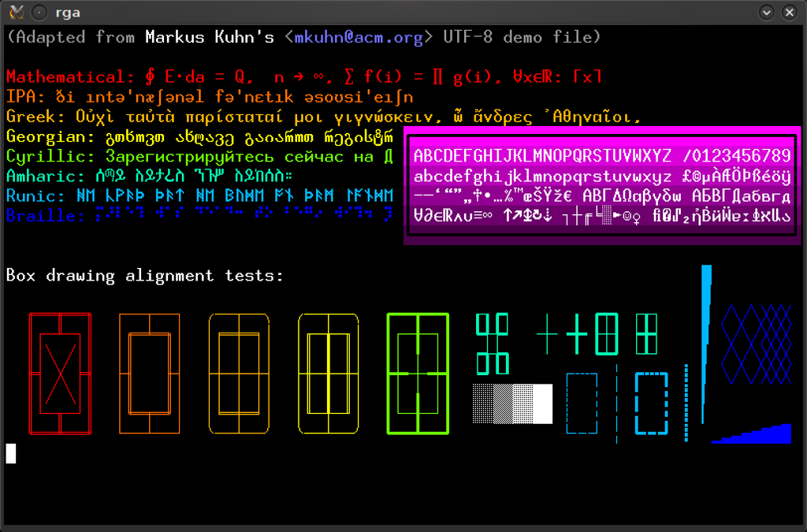Click the 'Amharic:' line label
Image resolution: width=807 pixels, height=532 pixels.
[x=45, y=177]
